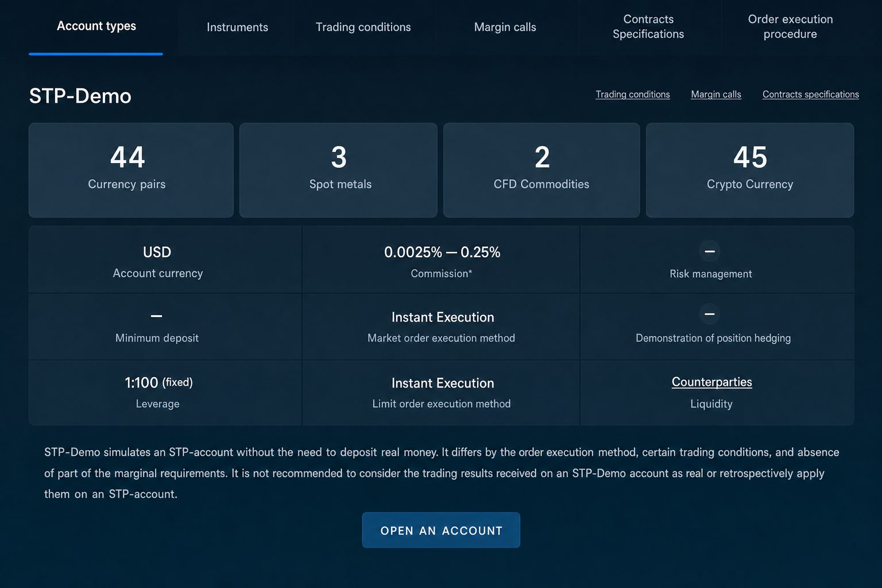Open the Trading conditions tab

click(x=363, y=27)
